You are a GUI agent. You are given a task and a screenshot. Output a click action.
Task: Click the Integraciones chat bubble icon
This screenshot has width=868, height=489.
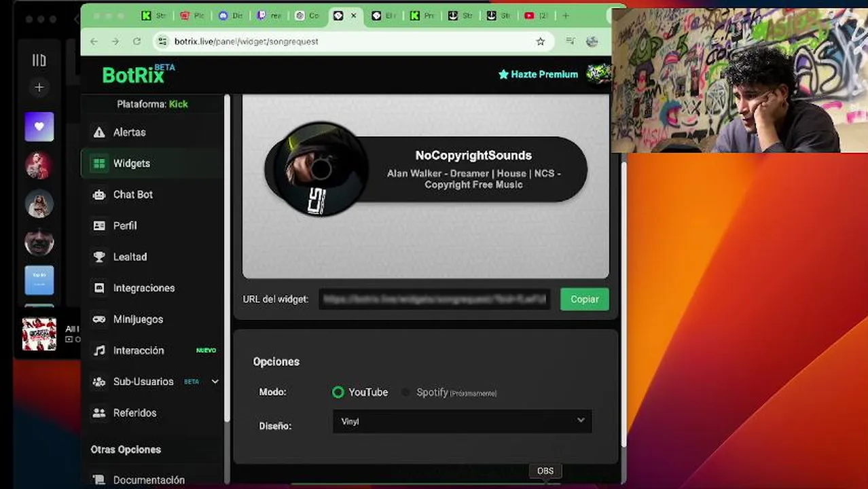coord(99,288)
